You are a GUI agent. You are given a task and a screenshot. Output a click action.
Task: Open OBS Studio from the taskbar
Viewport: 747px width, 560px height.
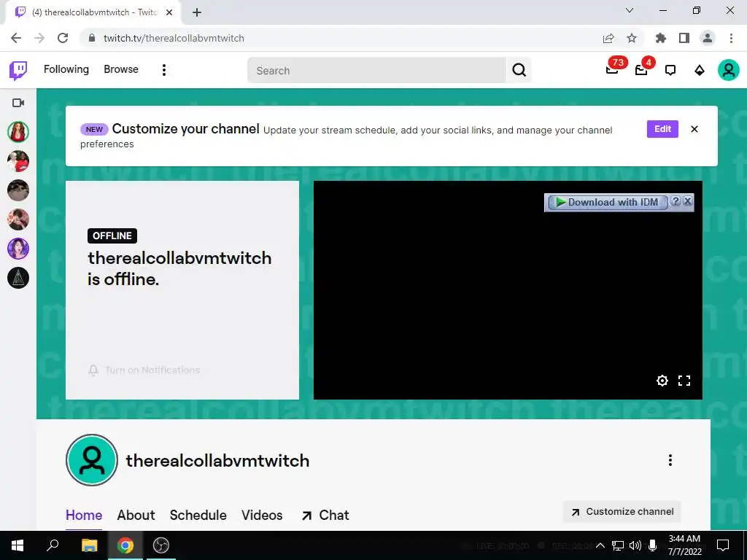tap(161, 545)
